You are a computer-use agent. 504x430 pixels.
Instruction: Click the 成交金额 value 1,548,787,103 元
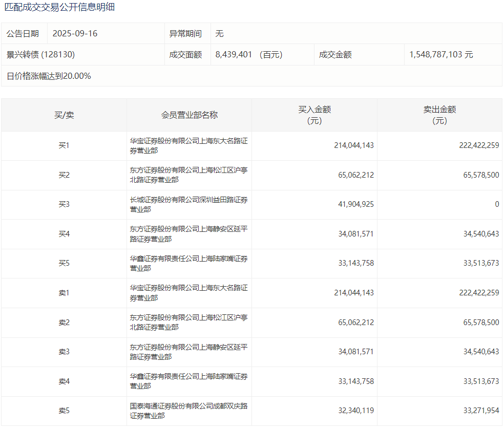(x=441, y=55)
